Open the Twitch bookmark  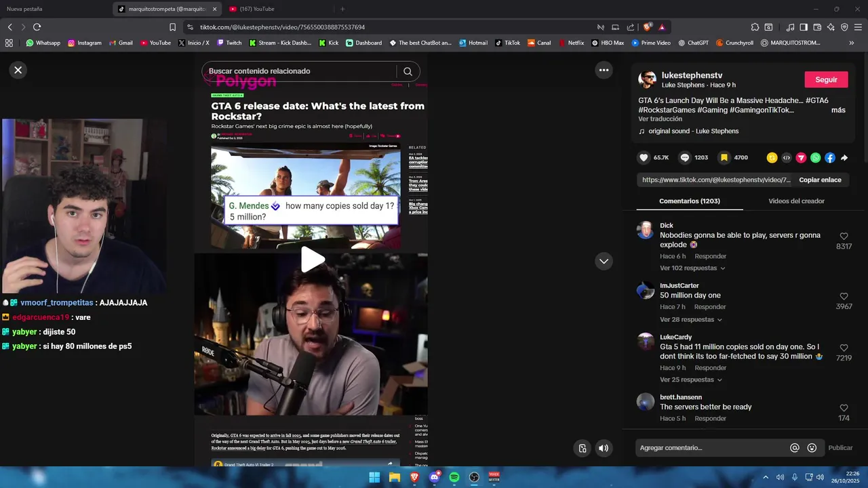[x=229, y=43]
